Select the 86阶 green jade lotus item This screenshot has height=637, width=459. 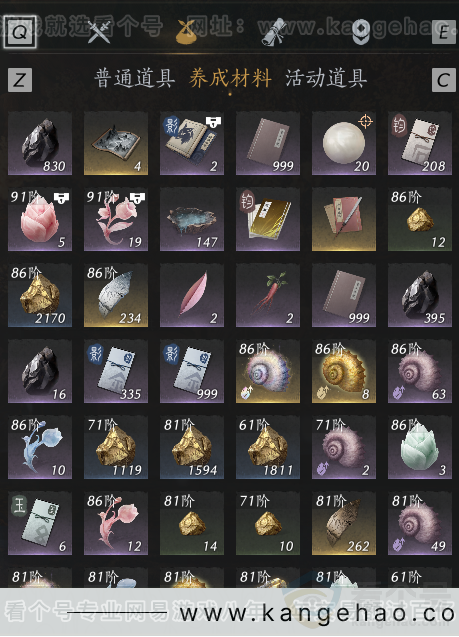[420, 447]
